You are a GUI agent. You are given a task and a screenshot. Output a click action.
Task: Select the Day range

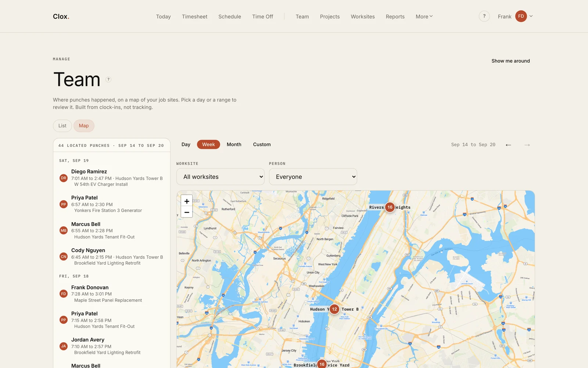click(186, 145)
